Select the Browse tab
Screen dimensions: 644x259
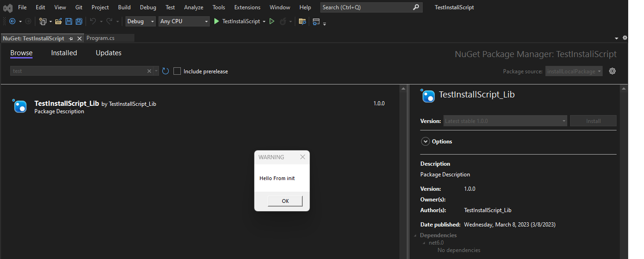point(21,53)
